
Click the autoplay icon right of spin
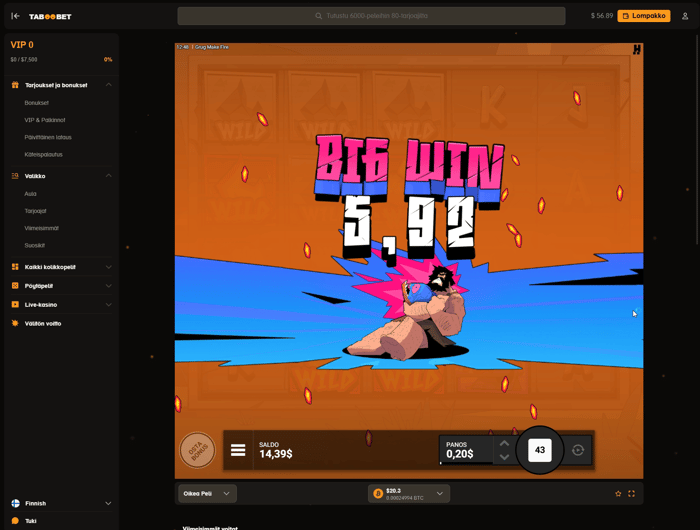[578, 450]
